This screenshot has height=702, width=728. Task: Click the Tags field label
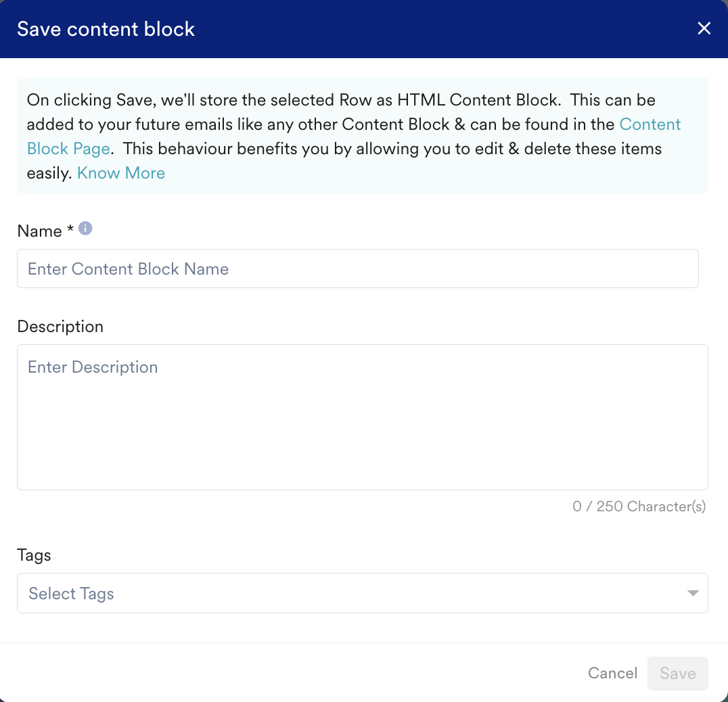[34, 555]
